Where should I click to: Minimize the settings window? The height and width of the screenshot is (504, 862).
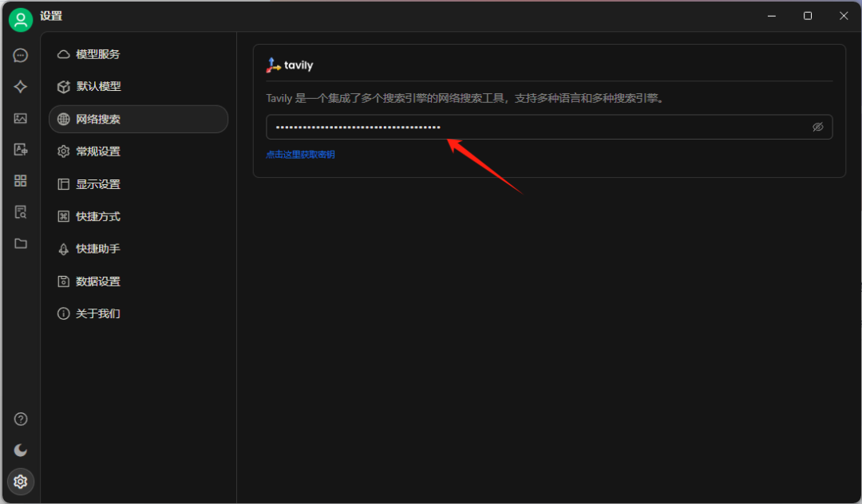772,16
